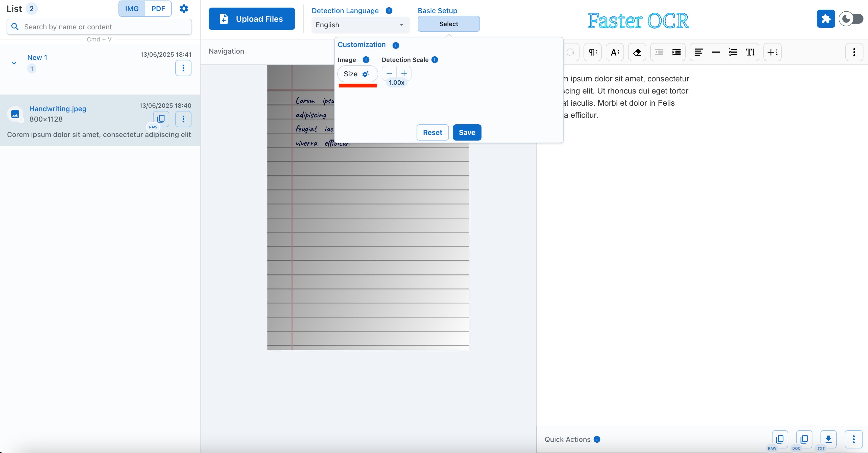Screen dimensions: 868x453
Task: Collapse the New 1 group
Action: pos(14,63)
